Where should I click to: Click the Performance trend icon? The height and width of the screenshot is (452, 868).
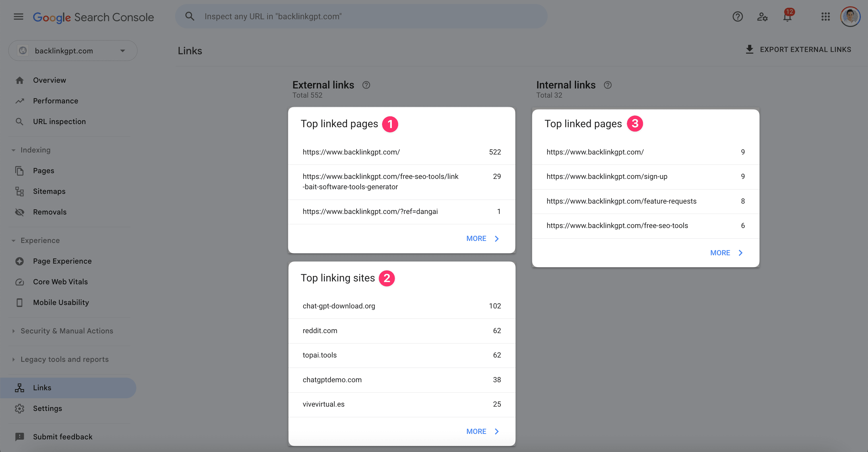coord(20,101)
